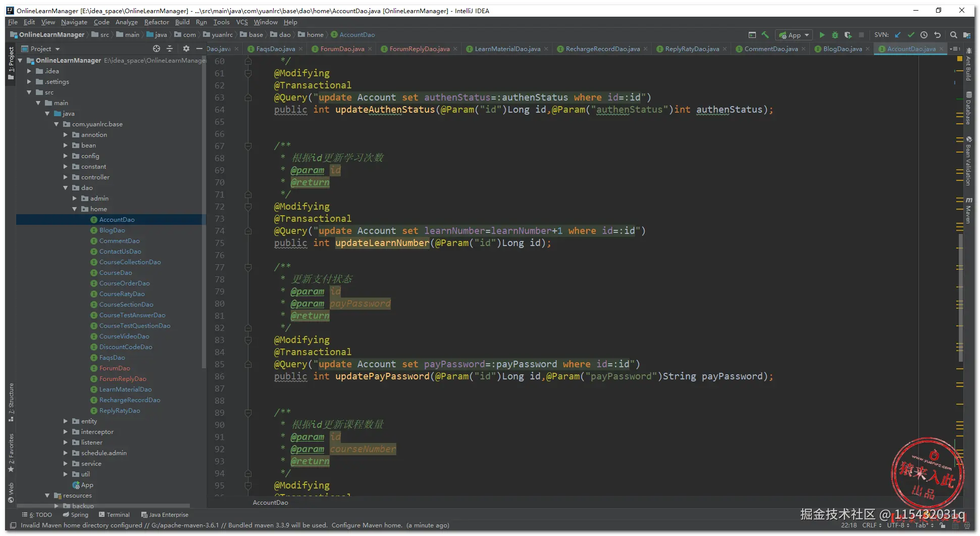Switch to ForumDao.java editor tab
The height and width of the screenshot is (536, 980).
(342, 49)
